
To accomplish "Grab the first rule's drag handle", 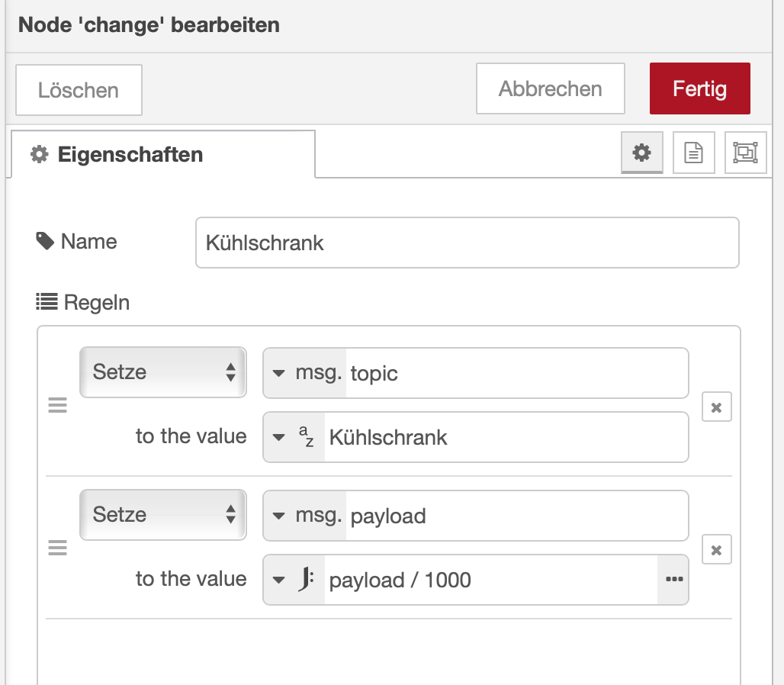I will (x=58, y=406).
